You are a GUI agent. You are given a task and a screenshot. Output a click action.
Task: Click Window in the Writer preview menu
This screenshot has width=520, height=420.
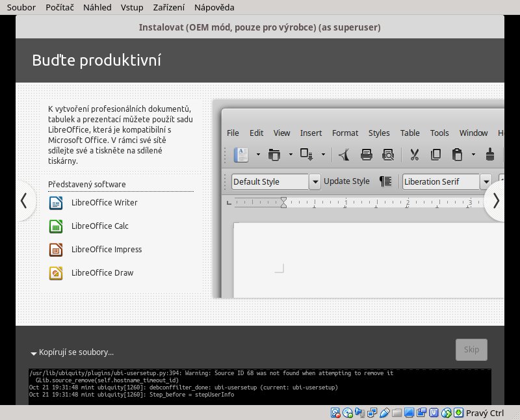point(473,133)
